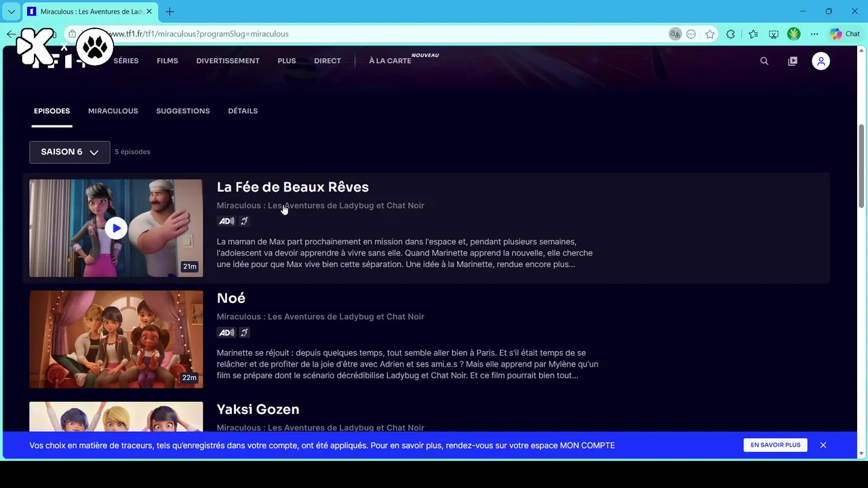The width and height of the screenshot is (868, 488).
Task: Open the Yaksi Gozen episode title
Action: pos(258,409)
